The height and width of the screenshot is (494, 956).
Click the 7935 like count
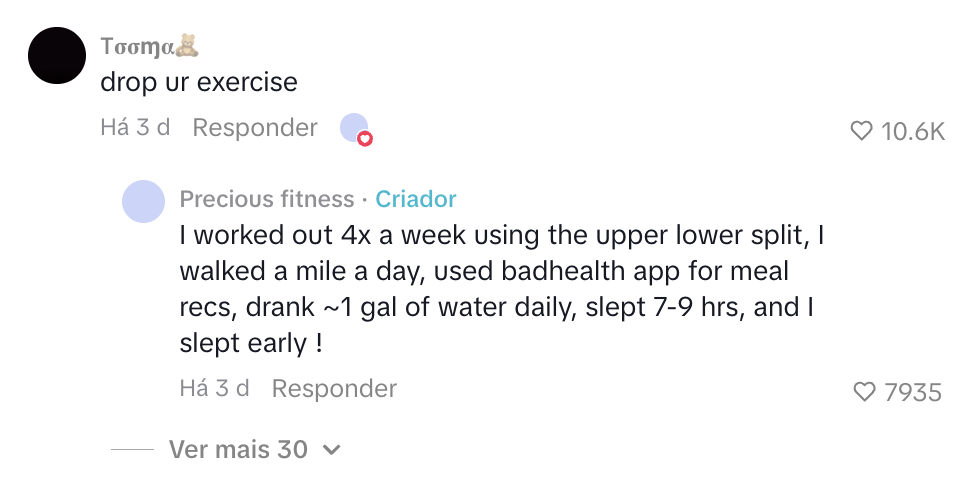[913, 392]
